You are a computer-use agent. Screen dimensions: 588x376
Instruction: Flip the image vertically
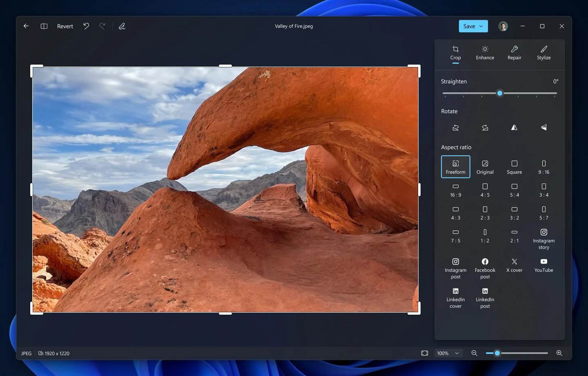pyautogui.click(x=544, y=128)
